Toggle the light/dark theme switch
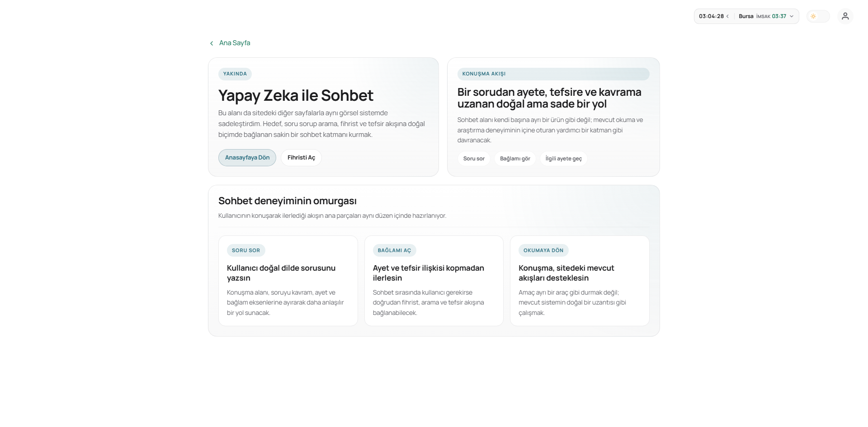 818,16
